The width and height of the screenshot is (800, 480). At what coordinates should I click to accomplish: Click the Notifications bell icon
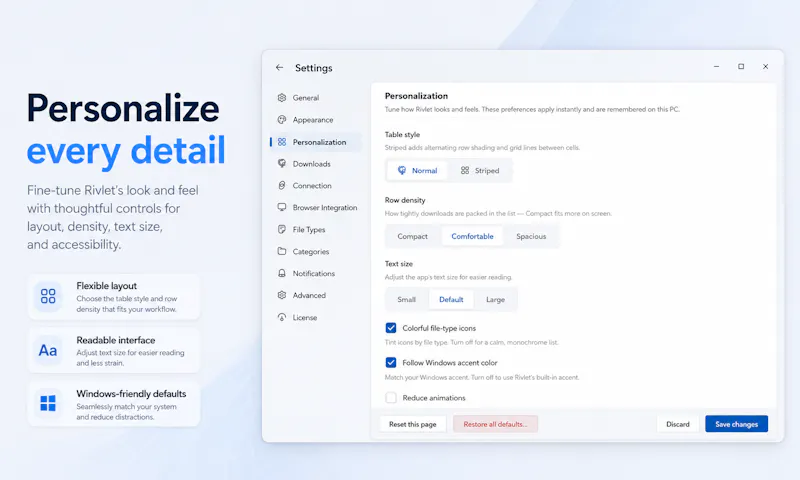pyautogui.click(x=282, y=273)
